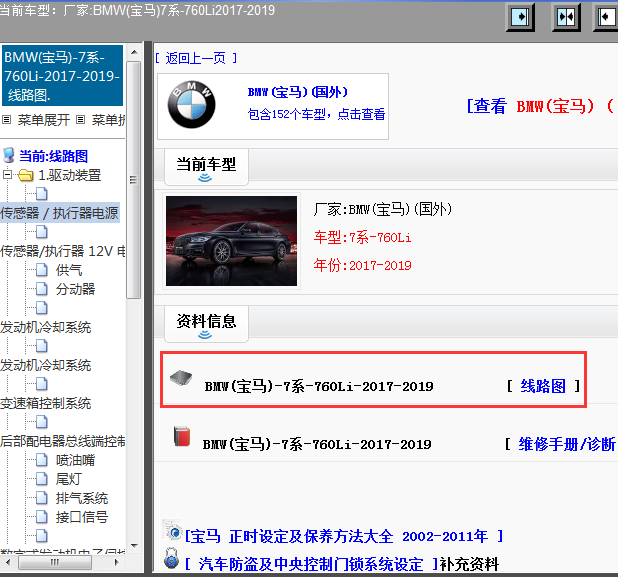Viewport: 618px width, 577px height.
Task: Open the 查看 BMW(宝马) link at right
Action: point(541,106)
